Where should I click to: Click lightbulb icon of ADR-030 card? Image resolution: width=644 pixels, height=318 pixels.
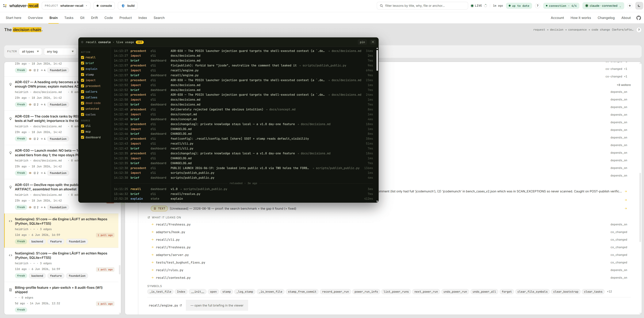tap(10, 153)
